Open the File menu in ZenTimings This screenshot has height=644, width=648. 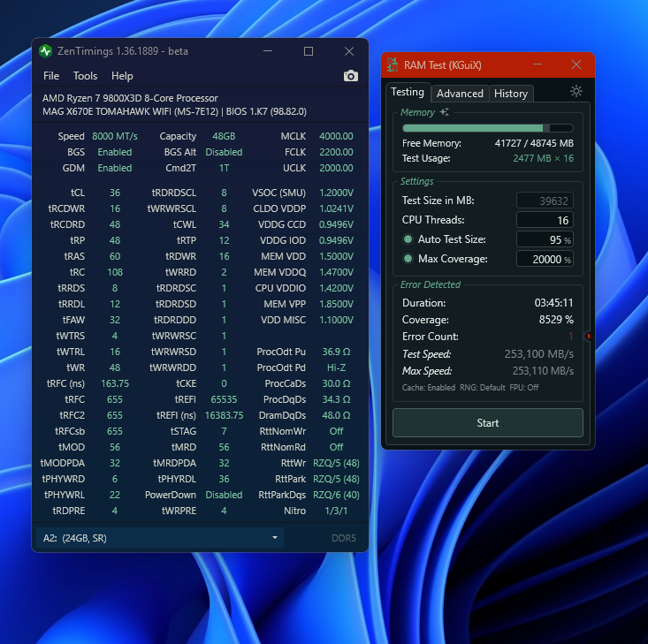[51, 76]
